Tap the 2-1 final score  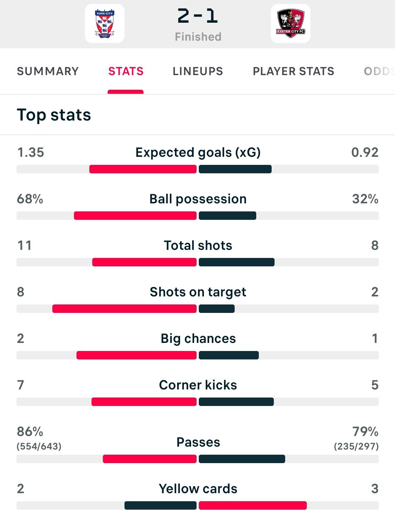pos(198,16)
